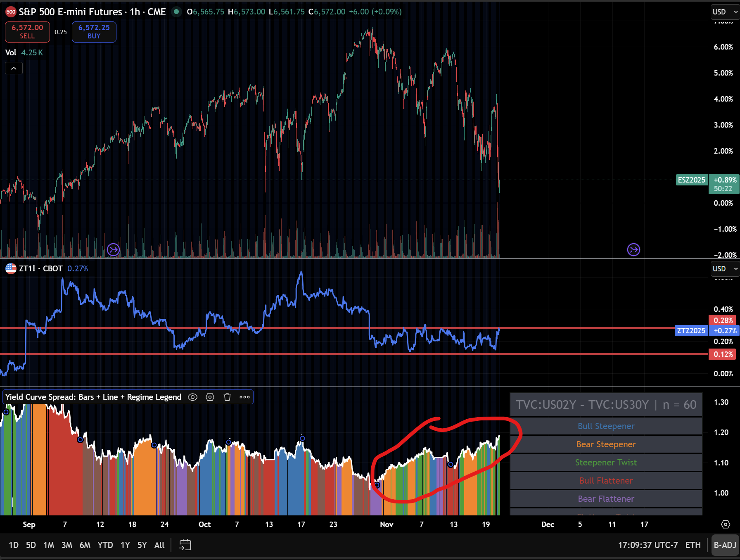The height and width of the screenshot is (560, 740).
Task: Click the 6,572.25 BUY button
Action: (x=94, y=32)
